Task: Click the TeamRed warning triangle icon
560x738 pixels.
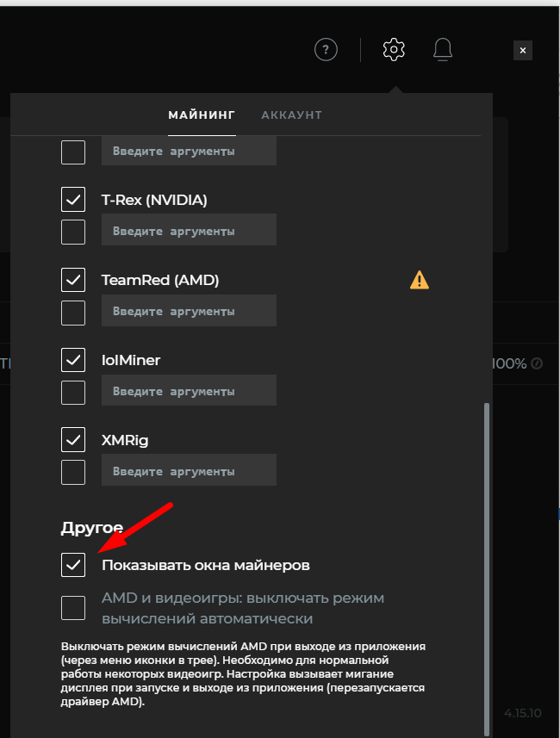Action: tap(420, 279)
